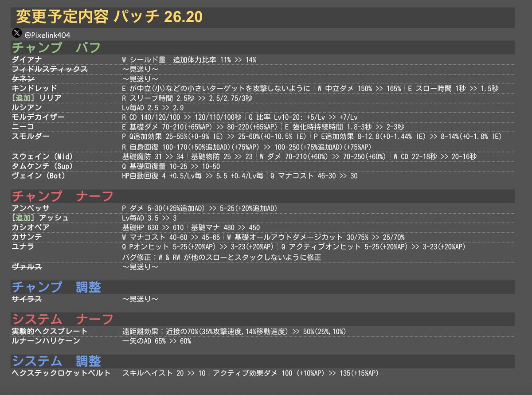Image resolution: width=532 pixels, height=395 pixels.
Task: Click スモルダー's P Q追加効果 change text
Action: pos(214,137)
